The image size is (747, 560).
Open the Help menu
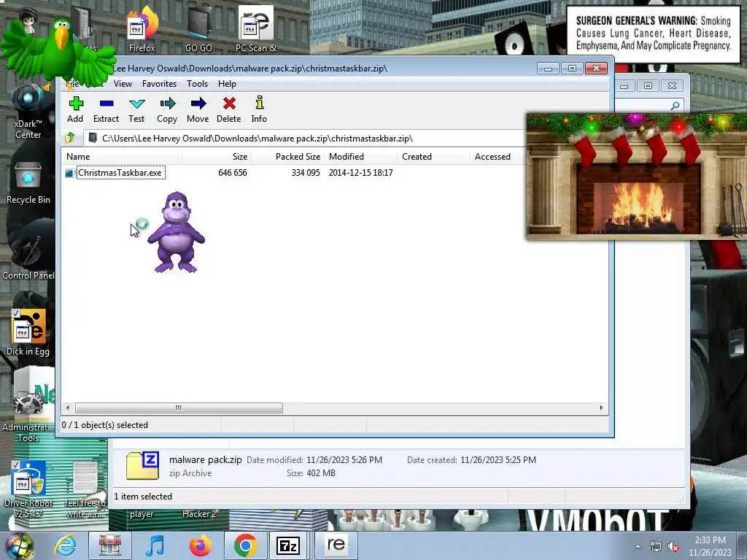[227, 84]
